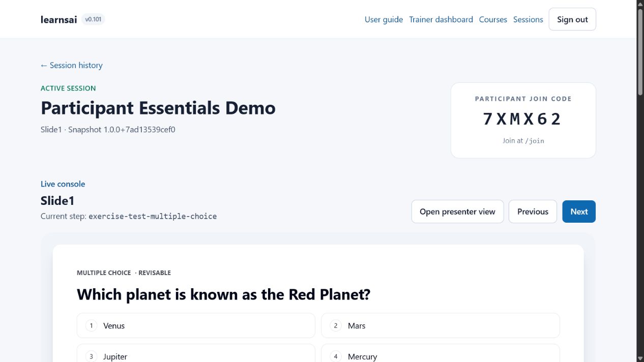Open the Sessions page
Screen dimensions: 644x362
click(x=528, y=19)
